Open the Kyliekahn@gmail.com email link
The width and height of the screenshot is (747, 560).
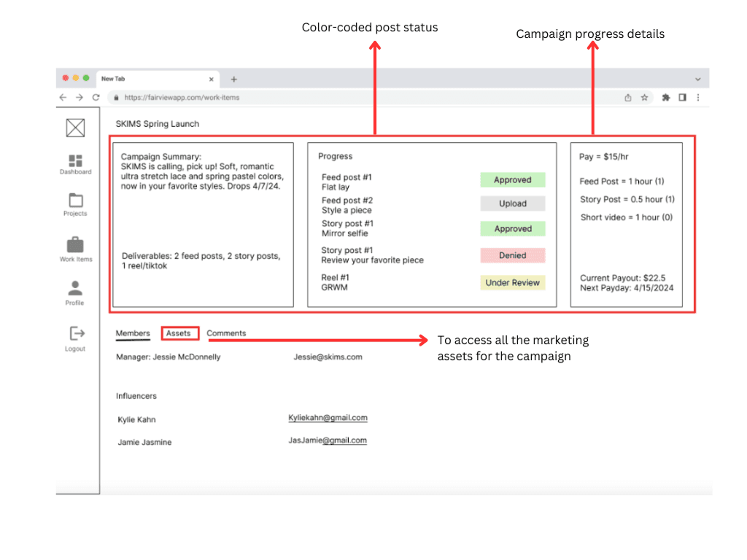328,418
